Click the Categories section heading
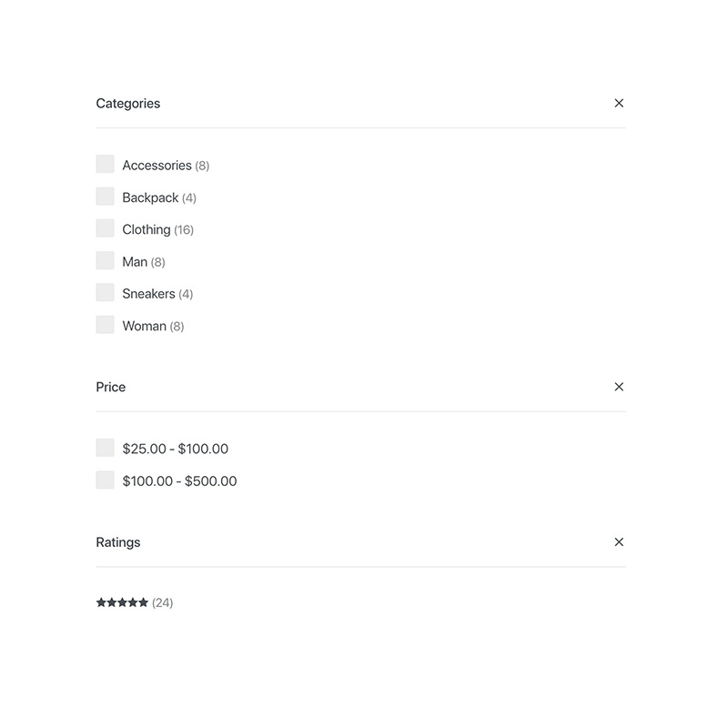The height and width of the screenshot is (708, 728). (128, 104)
